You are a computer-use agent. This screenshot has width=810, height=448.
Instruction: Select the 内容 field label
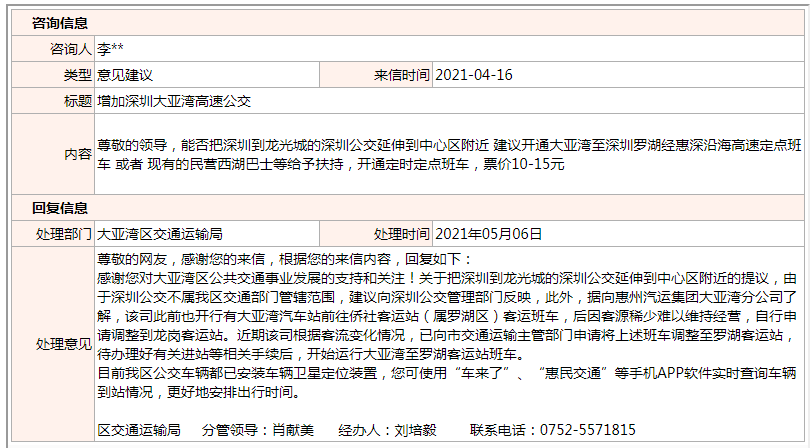(77, 154)
